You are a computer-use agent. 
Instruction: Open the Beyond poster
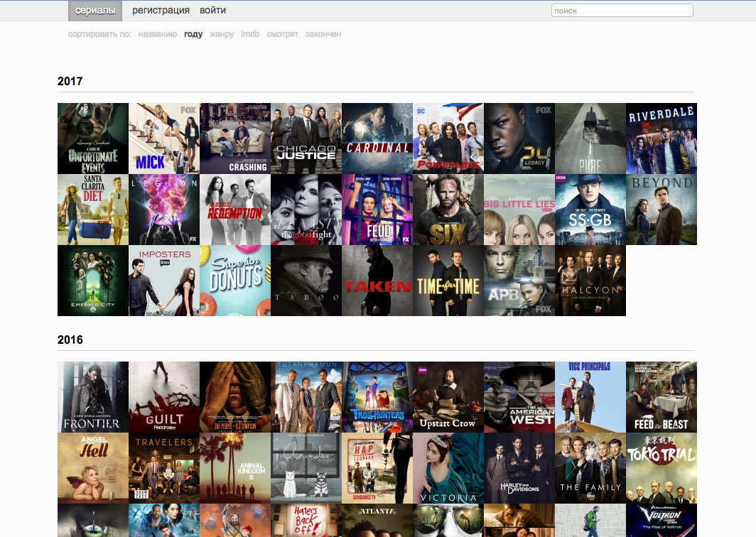pyautogui.click(x=661, y=210)
